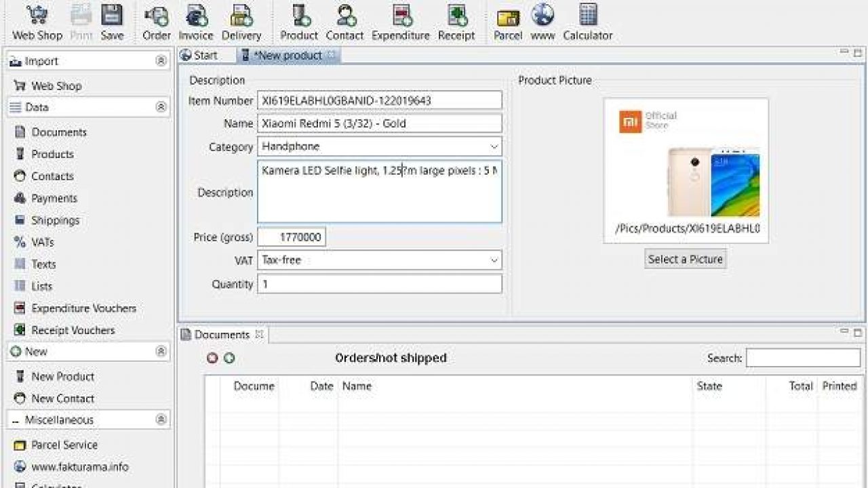868x488 pixels.
Task: Maximize the Documents panel
Action: click(858, 332)
